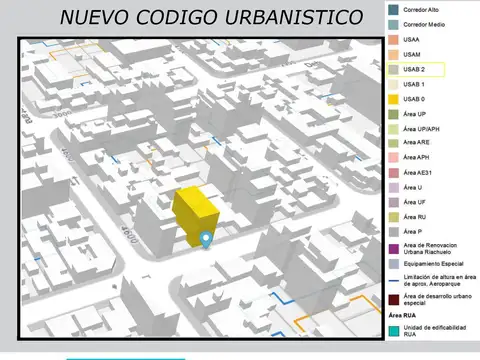The width and height of the screenshot is (480, 360).
Task: Click the Área AE31 swatch
Action: coord(393,173)
